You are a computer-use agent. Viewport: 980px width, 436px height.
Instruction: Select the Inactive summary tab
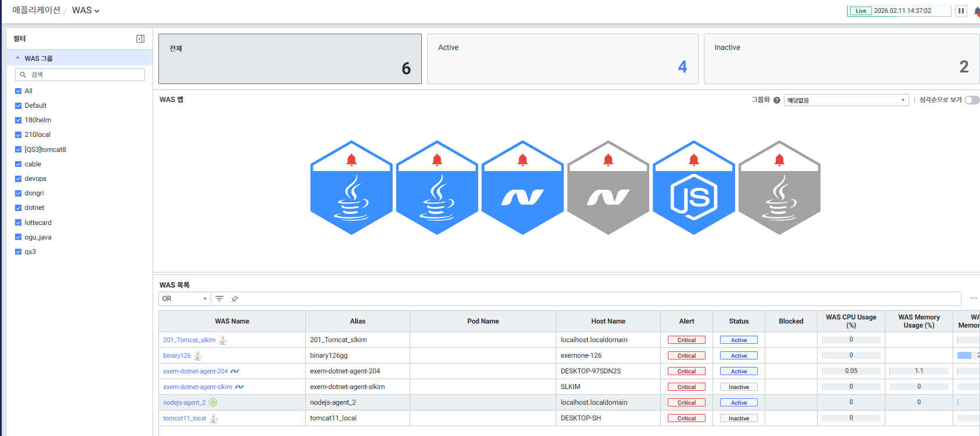pyautogui.click(x=841, y=59)
